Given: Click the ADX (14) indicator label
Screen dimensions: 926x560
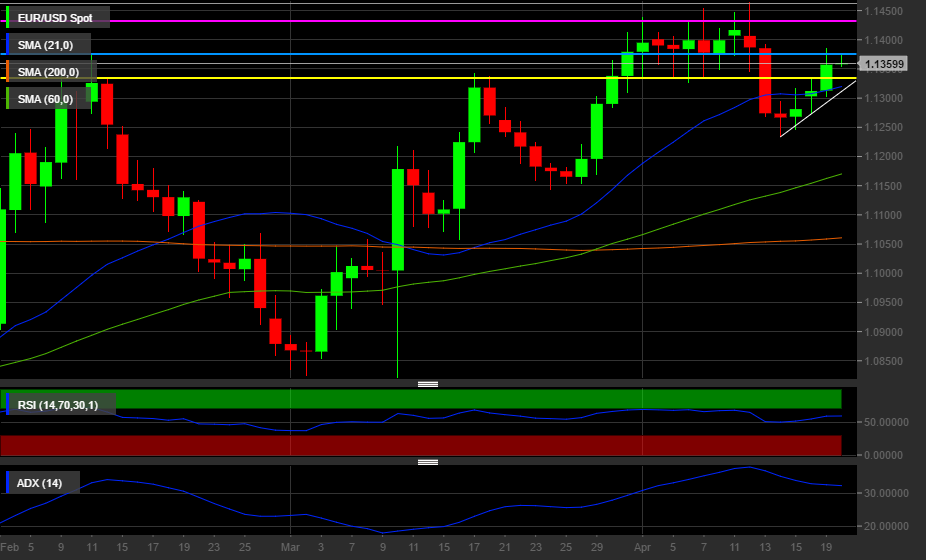Looking at the screenshot, I should [x=40, y=484].
